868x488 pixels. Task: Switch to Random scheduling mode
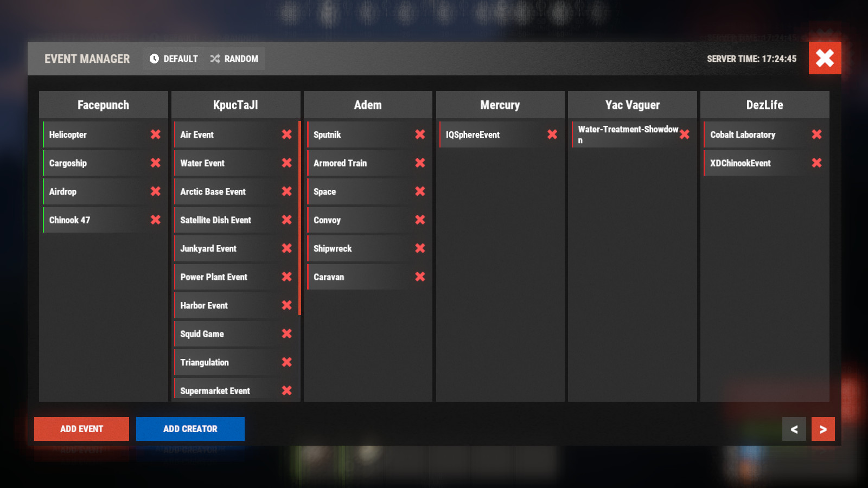click(x=234, y=59)
